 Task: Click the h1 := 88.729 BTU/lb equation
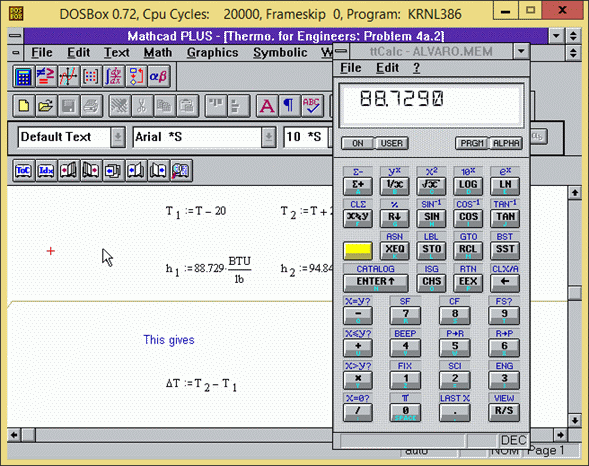point(208,270)
